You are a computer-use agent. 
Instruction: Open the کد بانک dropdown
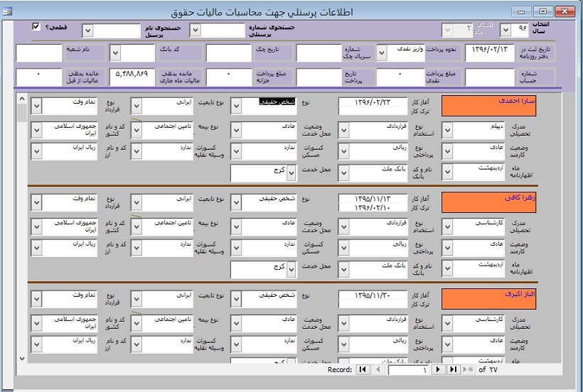(x=115, y=53)
